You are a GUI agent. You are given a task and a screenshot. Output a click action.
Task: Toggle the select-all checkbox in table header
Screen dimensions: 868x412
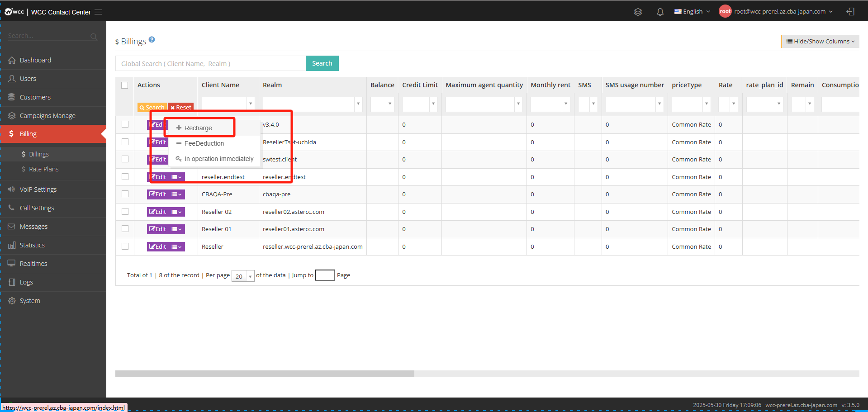(x=125, y=85)
